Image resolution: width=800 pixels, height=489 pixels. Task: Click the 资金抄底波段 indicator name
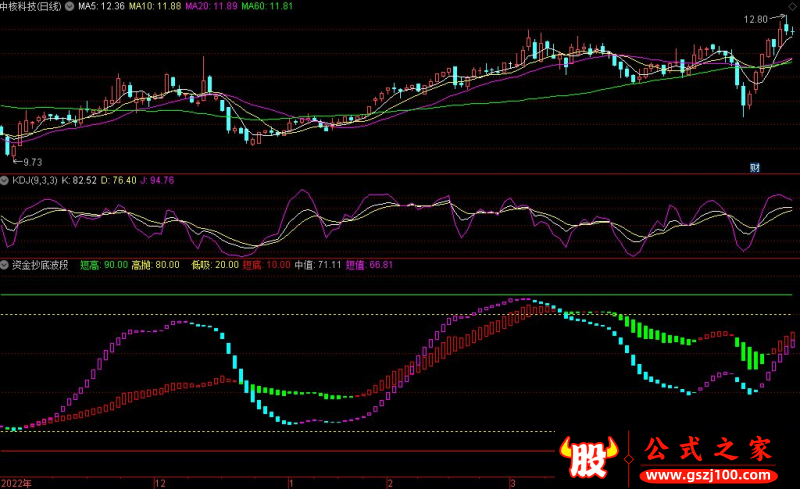tap(39, 265)
